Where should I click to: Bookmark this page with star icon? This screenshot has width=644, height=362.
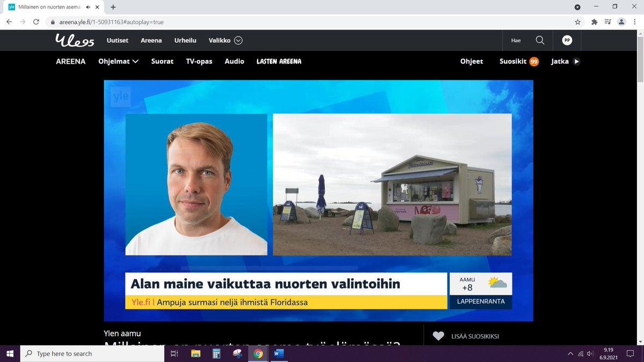[577, 22]
